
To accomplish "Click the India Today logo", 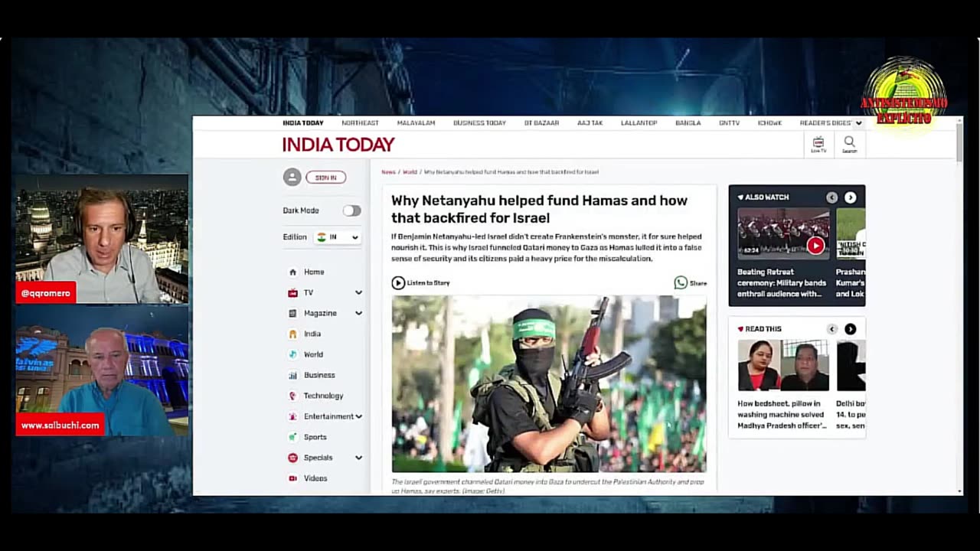I will [338, 144].
